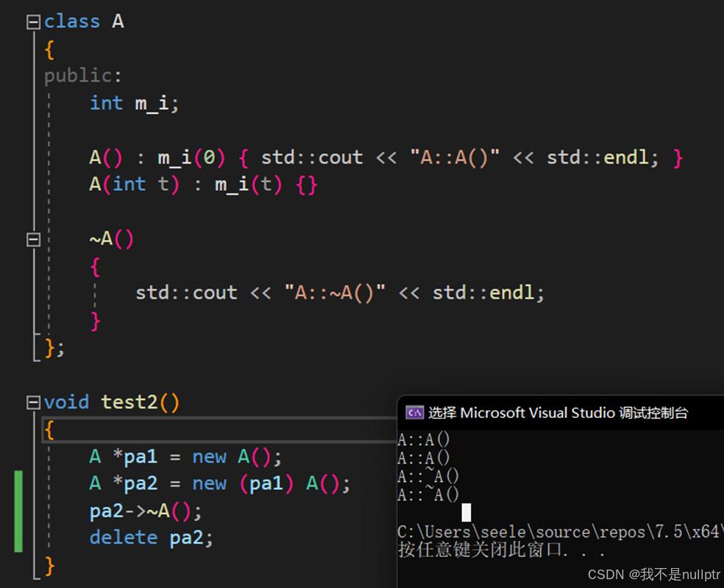Collapse the void test2() function block
The height and width of the screenshot is (588, 724).
click(x=33, y=403)
